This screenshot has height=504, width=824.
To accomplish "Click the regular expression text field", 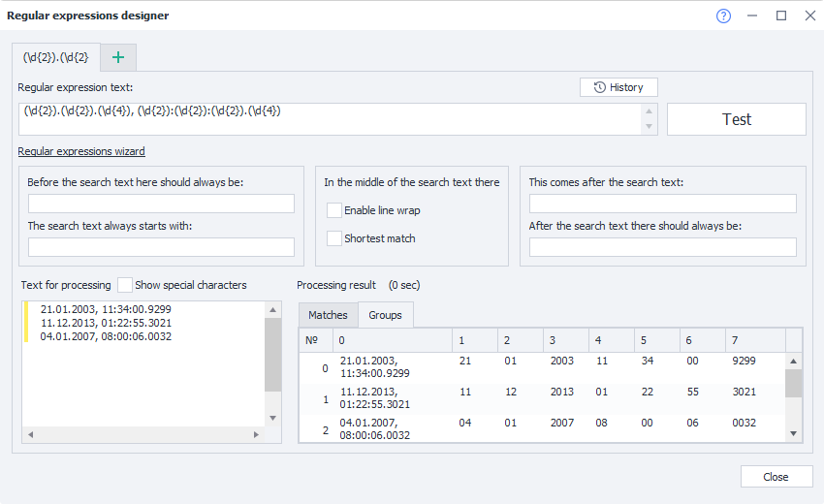I will click(330, 119).
